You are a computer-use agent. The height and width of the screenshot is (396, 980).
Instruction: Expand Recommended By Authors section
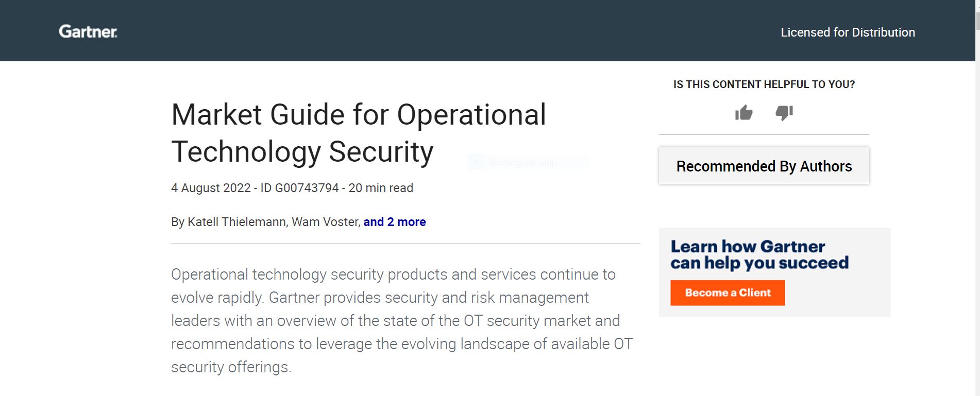(x=763, y=166)
